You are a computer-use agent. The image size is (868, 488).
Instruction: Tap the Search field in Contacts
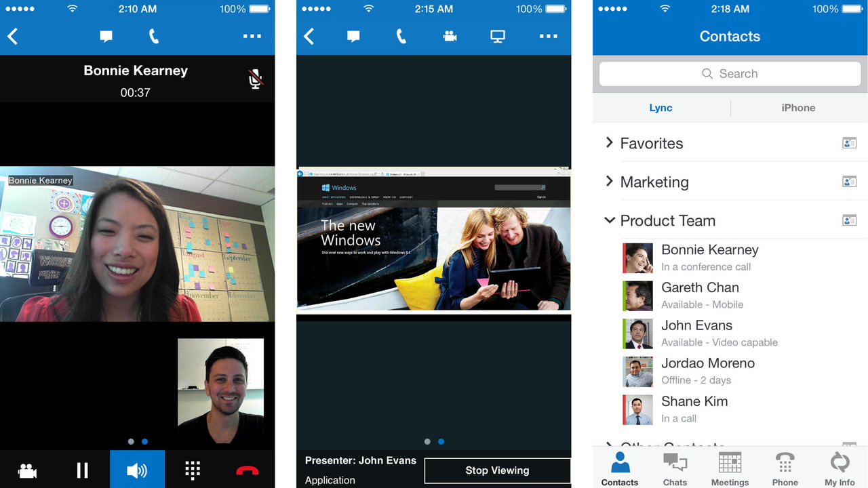tap(730, 74)
